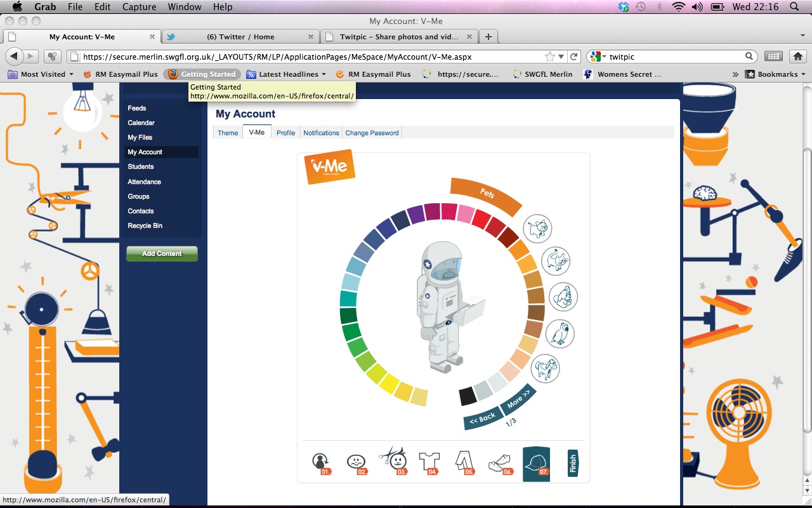Pick the puppy pet at top
This screenshot has width=812, height=508.
(537, 229)
